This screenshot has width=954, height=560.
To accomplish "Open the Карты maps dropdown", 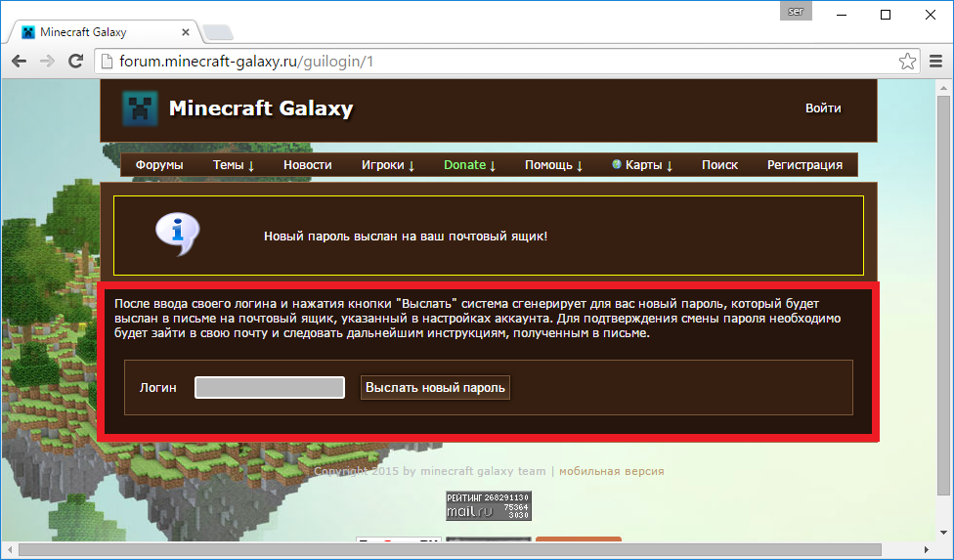I will click(x=642, y=165).
